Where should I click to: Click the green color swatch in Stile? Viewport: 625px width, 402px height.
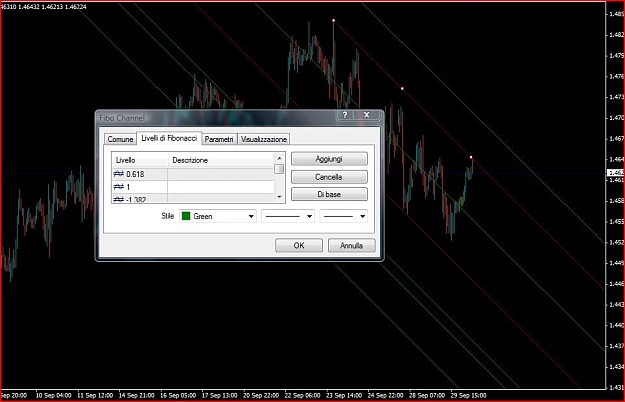186,216
